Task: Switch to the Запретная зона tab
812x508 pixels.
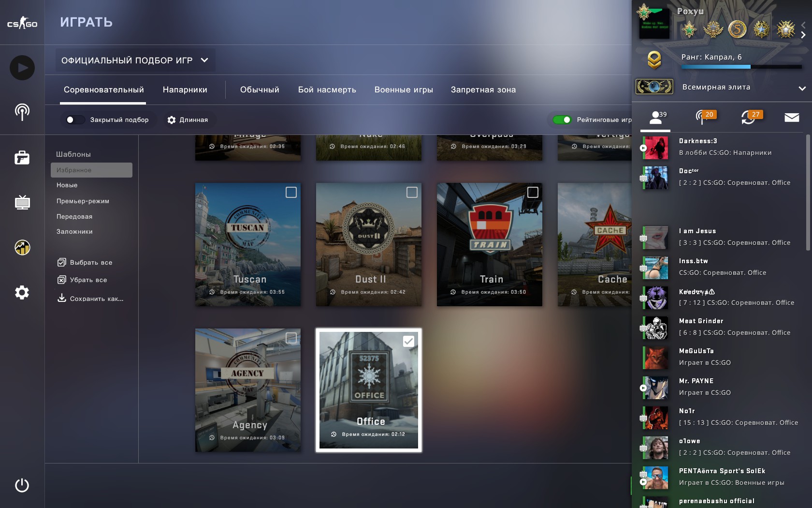Action: [x=483, y=90]
